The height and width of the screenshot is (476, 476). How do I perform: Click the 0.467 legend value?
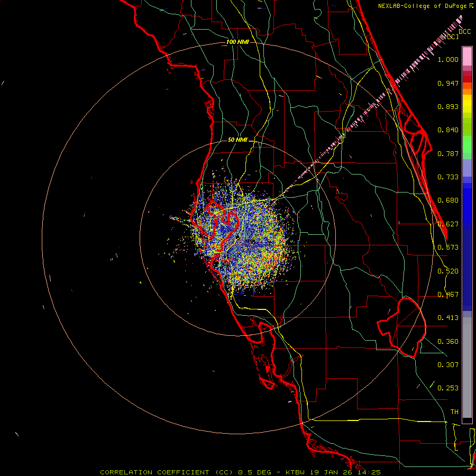[x=448, y=295]
